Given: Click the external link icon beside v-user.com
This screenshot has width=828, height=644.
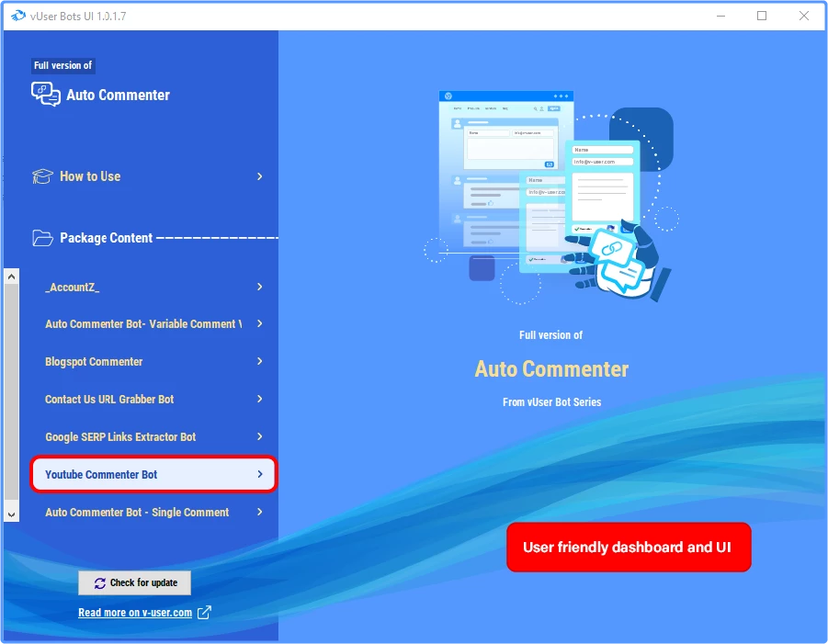Looking at the screenshot, I should pos(204,613).
